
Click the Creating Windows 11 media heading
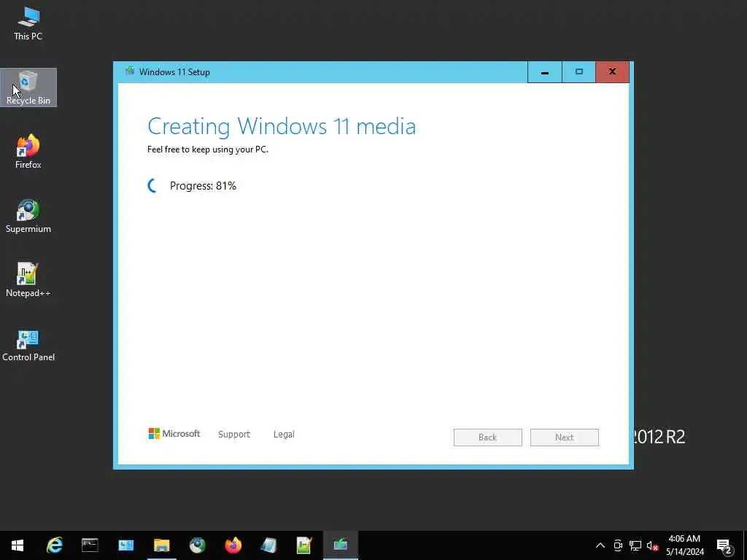click(x=282, y=127)
